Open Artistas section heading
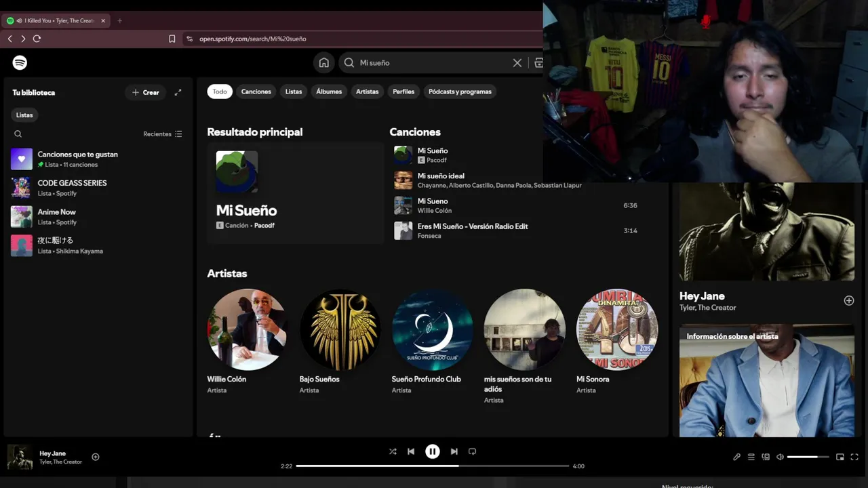This screenshot has width=868, height=488. (x=227, y=274)
